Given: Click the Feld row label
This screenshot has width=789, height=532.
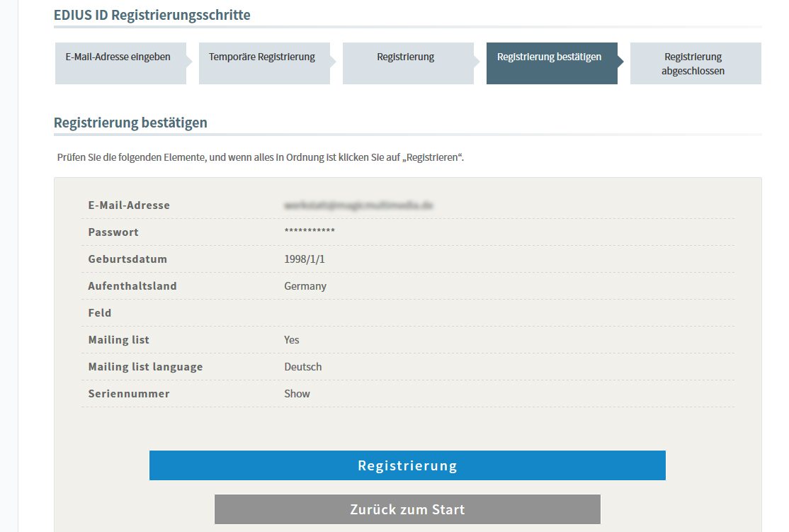Looking at the screenshot, I should pyautogui.click(x=100, y=313).
